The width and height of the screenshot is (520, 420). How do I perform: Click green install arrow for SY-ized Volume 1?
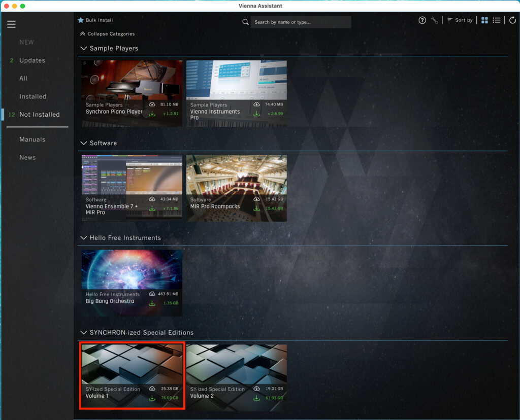click(x=152, y=398)
